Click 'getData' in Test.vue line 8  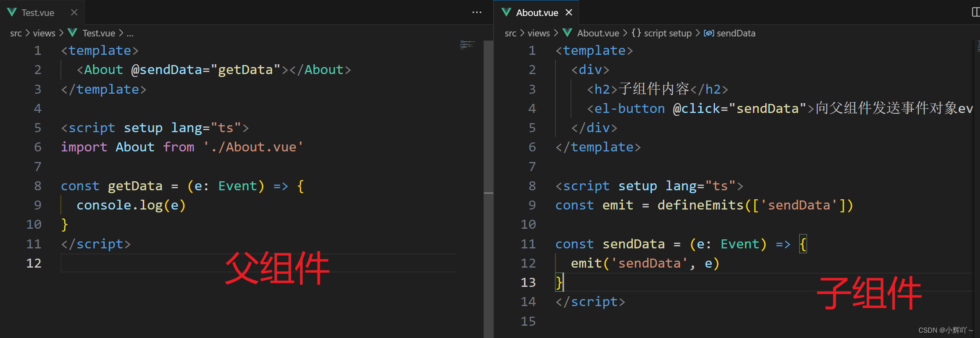(135, 186)
